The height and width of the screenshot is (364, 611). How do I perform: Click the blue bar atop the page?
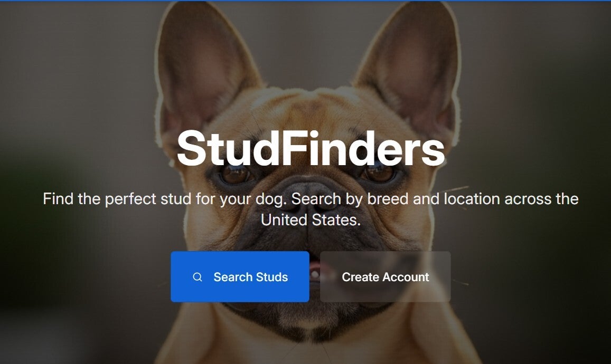(305, 1)
